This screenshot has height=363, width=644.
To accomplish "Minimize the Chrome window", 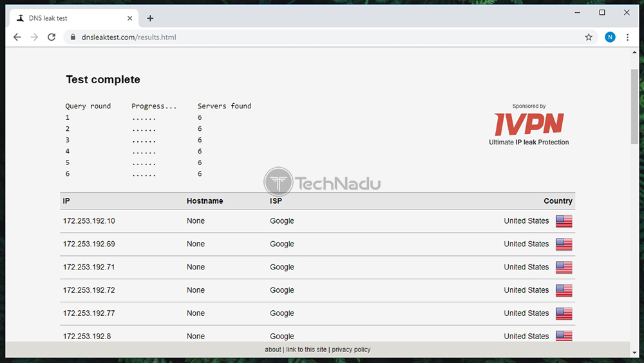I will pos(578,13).
